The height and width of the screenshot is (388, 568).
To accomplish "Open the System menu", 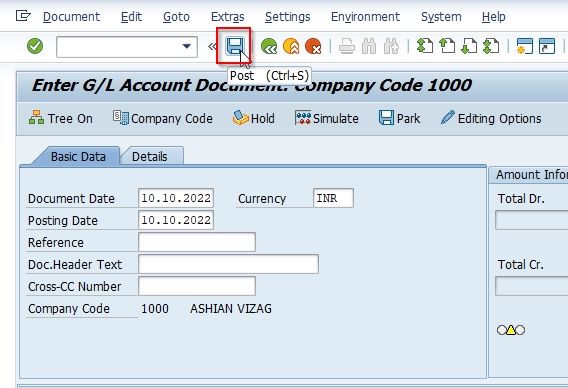I will coord(441,17).
